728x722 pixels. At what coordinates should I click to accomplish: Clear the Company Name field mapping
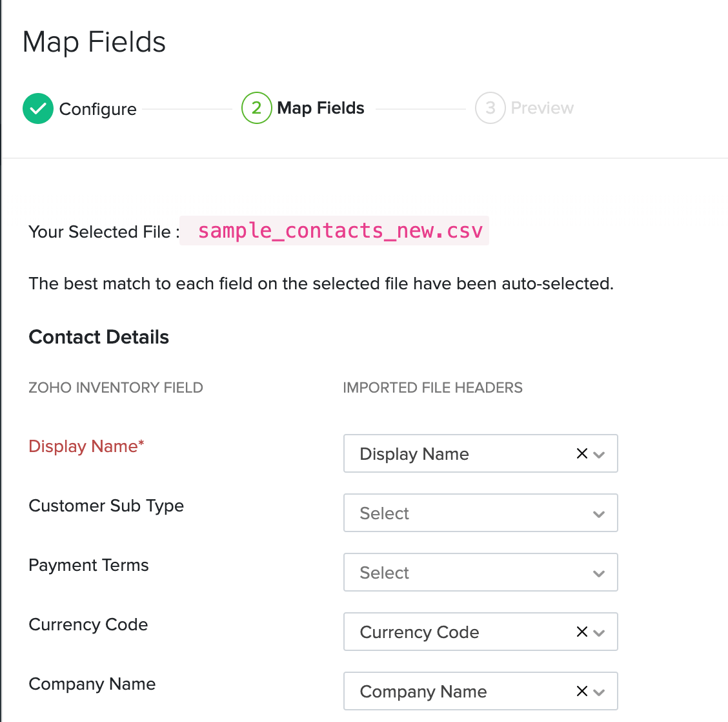[581, 691]
